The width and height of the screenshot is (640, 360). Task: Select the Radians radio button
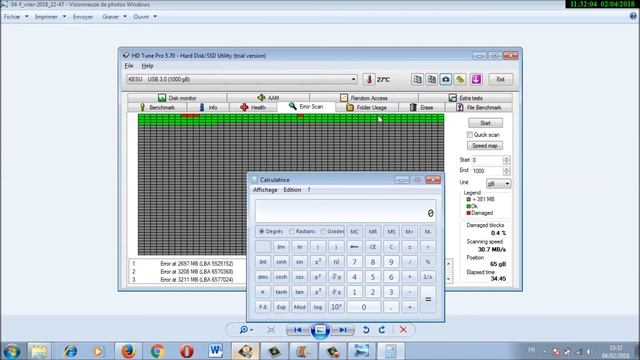click(292, 231)
